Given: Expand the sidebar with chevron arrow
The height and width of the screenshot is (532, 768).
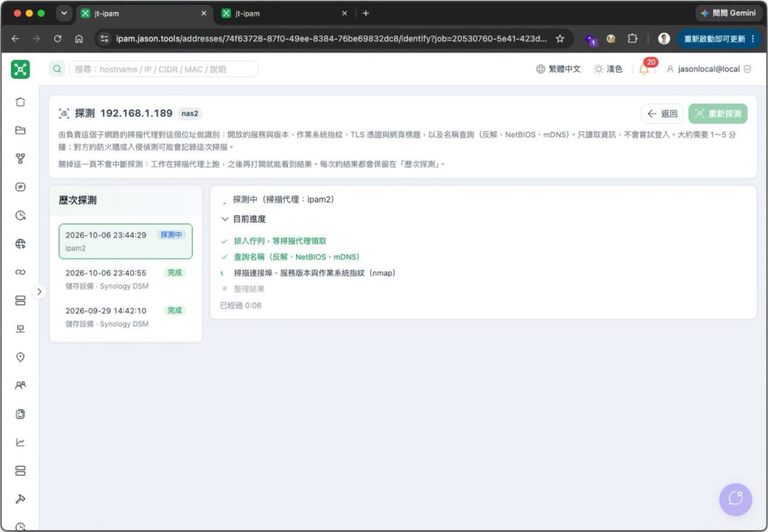Looking at the screenshot, I should 39,291.
